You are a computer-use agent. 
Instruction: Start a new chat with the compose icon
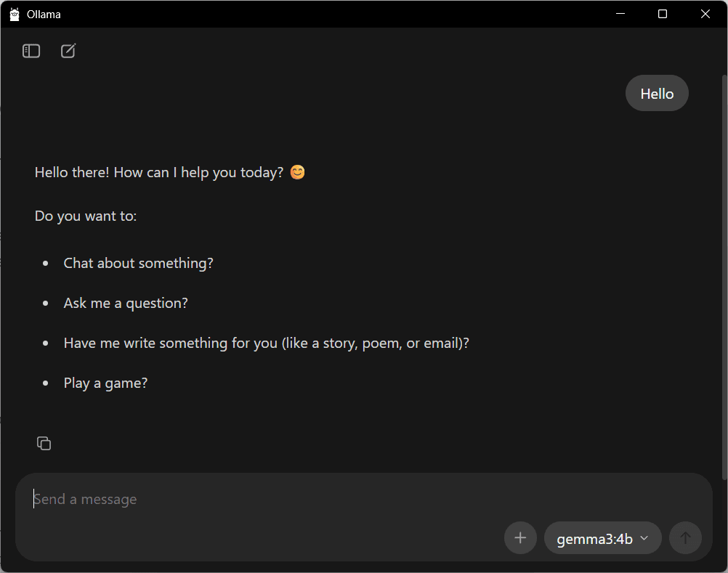click(68, 51)
